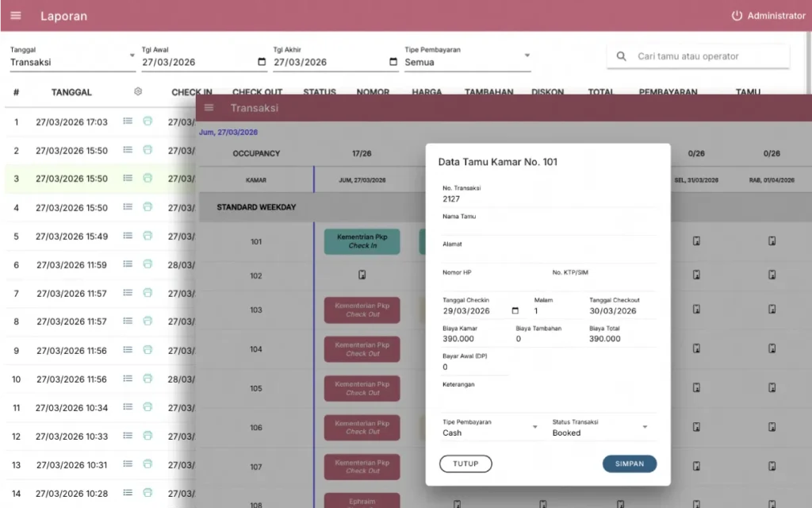The width and height of the screenshot is (812, 508).
Task: Select the room 101 Kementrian Pkp Check In booking
Action: (x=362, y=241)
